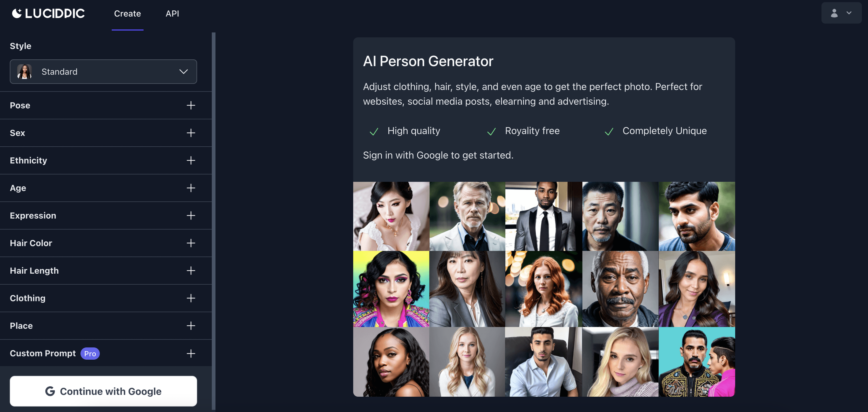
Task: Expand the Expression options
Action: [106, 215]
